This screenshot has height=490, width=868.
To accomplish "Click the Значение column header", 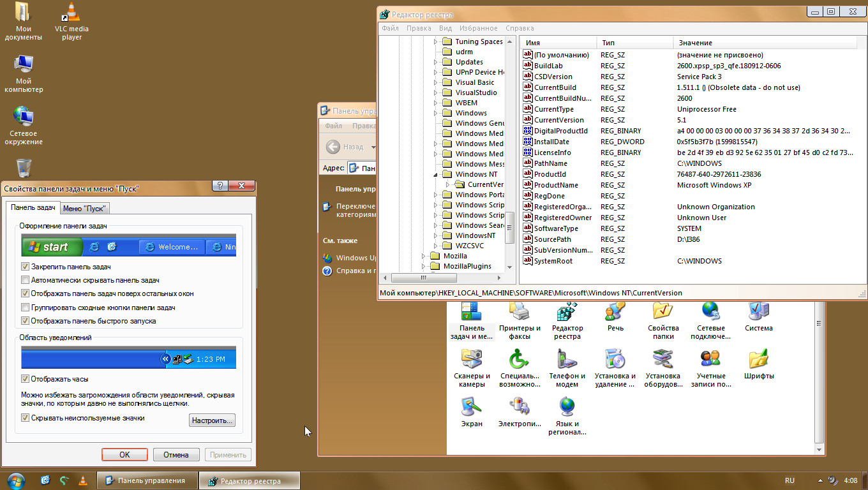I will [765, 43].
